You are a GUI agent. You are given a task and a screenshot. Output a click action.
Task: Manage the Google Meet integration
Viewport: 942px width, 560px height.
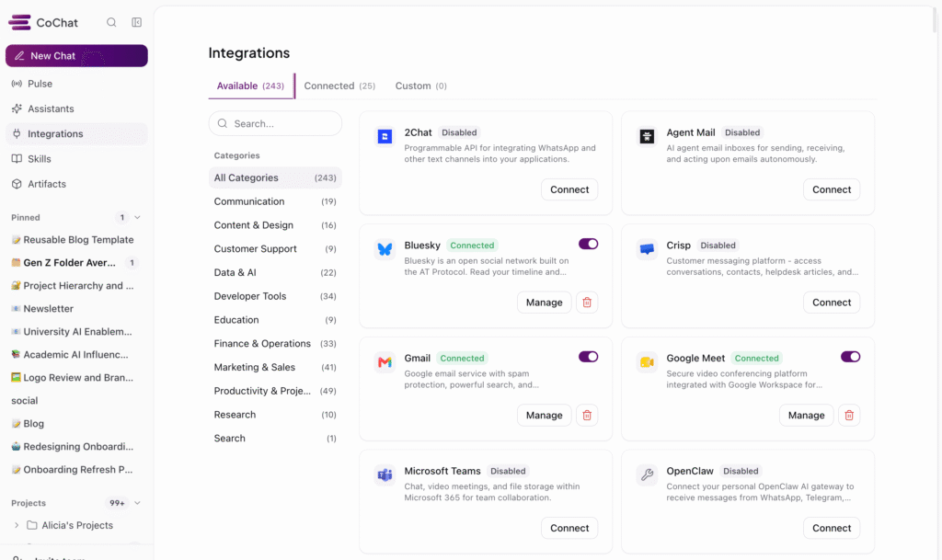click(806, 416)
